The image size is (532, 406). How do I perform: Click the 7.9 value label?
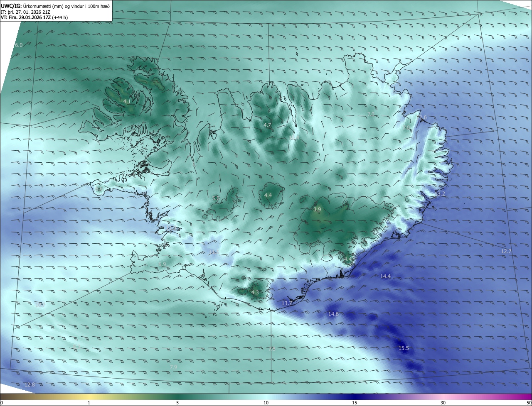[173, 367]
